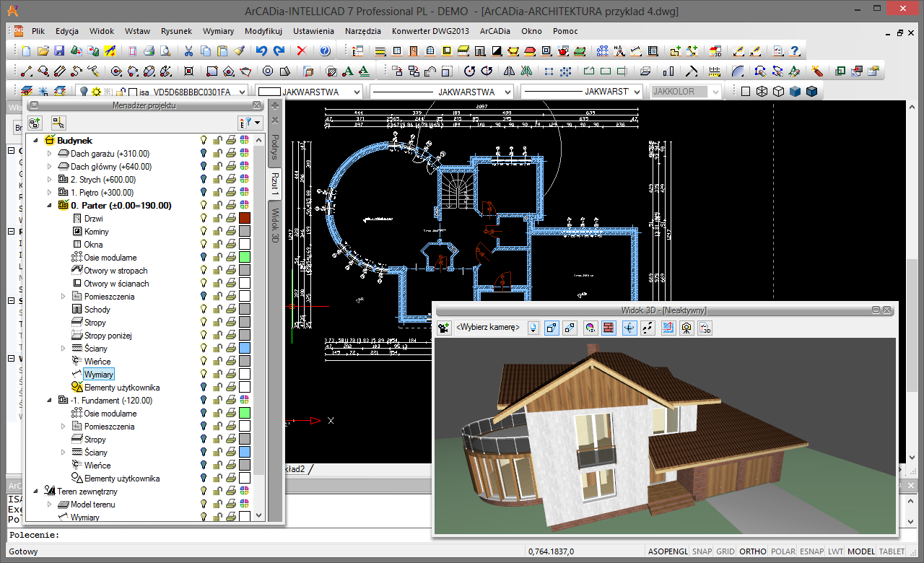The width and height of the screenshot is (924, 563).
Task: Switch to the Podrys vertical tab
Action: pyautogui.click(x=274, y=147)
